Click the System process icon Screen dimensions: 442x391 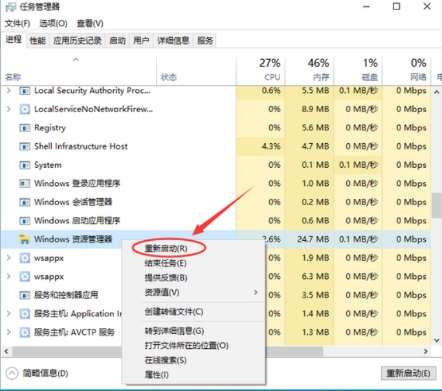click(24, 165)
